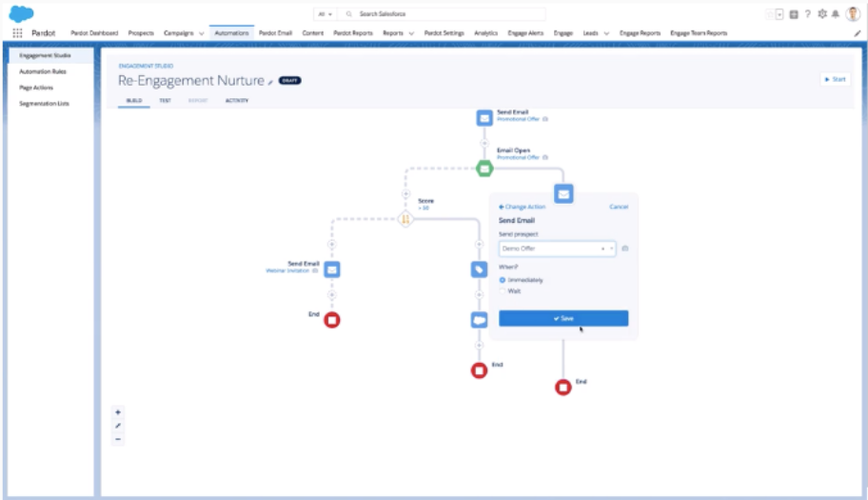
Task: Select the Webinar Invitation Send Email node
Action: click(x=331, y=270)
